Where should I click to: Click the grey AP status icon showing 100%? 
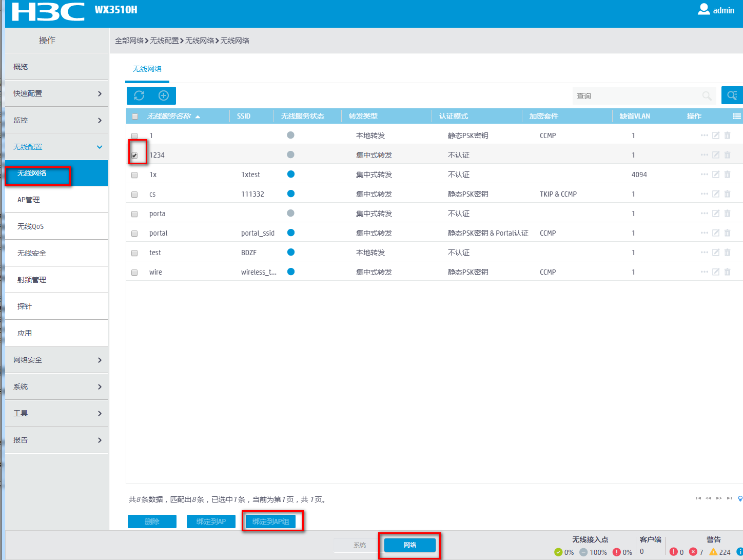coord(583,552)
